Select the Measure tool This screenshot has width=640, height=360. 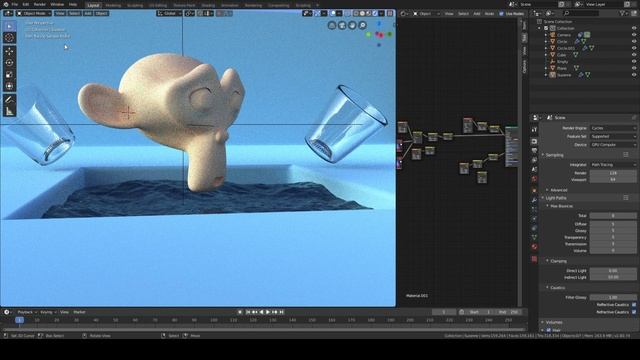pyautogui.click(x=9, y=111)
